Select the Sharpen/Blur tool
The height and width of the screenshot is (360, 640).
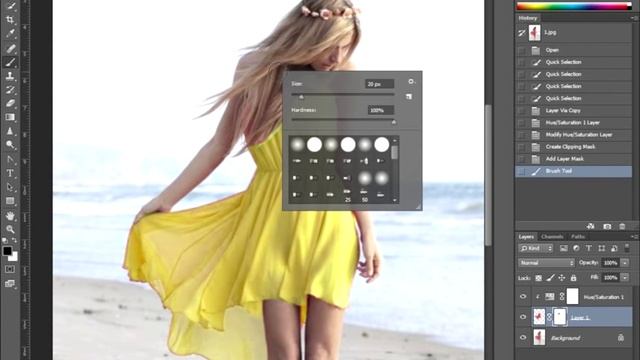click(x=10, y=131)
